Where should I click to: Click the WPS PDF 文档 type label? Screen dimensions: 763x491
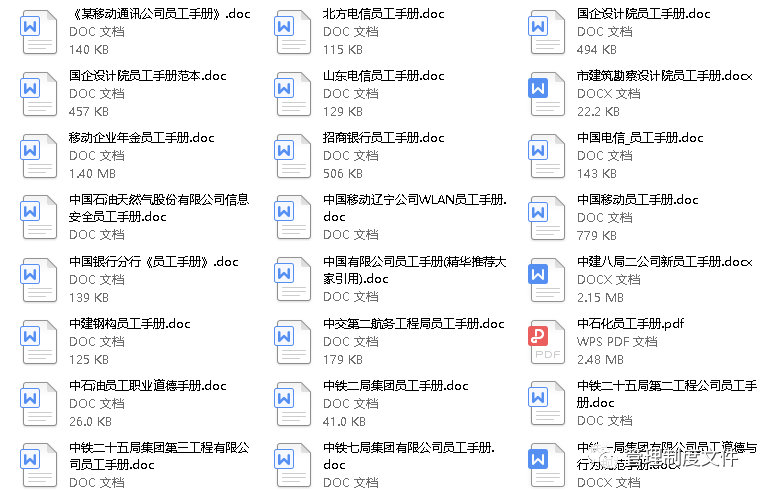[617, 341]
